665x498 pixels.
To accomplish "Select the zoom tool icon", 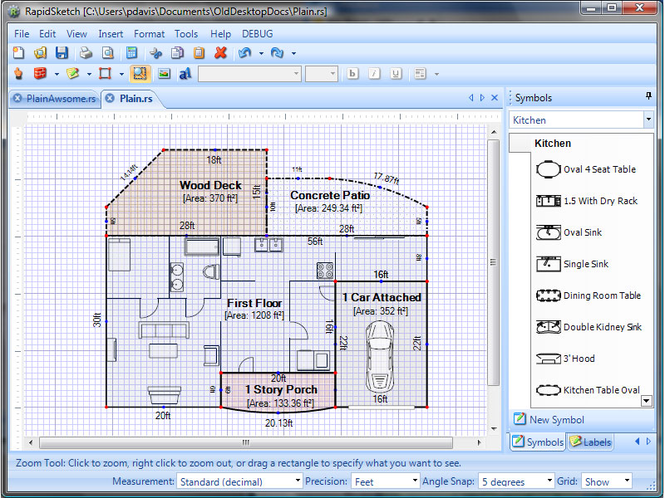I will (x=139, y=74).
